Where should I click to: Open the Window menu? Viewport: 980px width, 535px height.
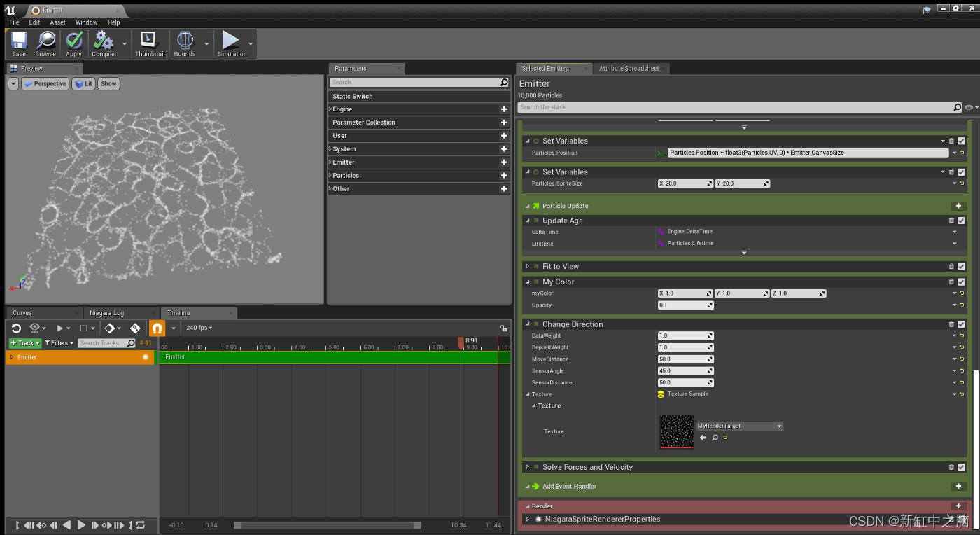tap(87, 22)
